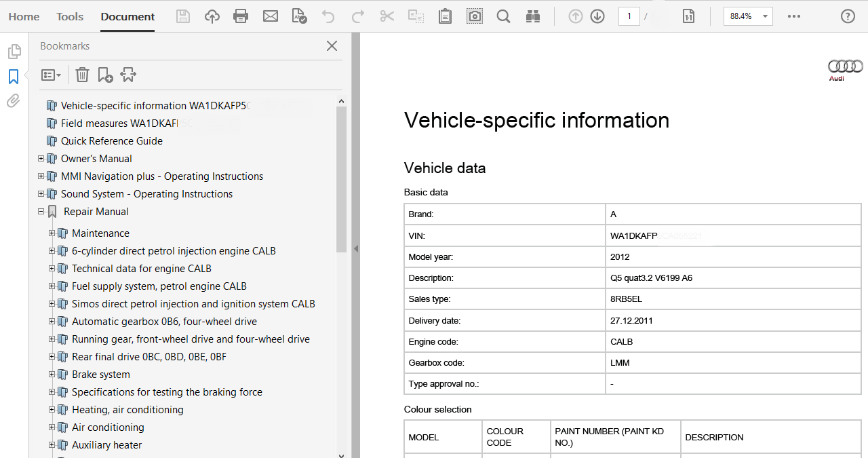Switch to the Home tab
The width and height of the screenshot is (868, 458).
24,16
